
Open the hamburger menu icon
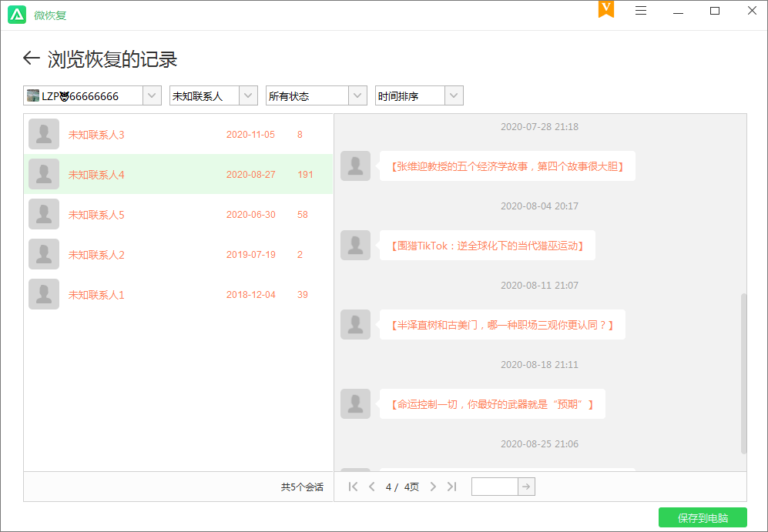(x=641, y=10)
